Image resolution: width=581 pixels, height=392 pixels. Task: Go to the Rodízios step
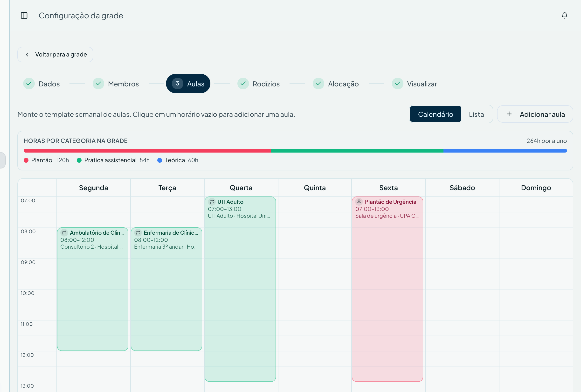tap(259, 84)
